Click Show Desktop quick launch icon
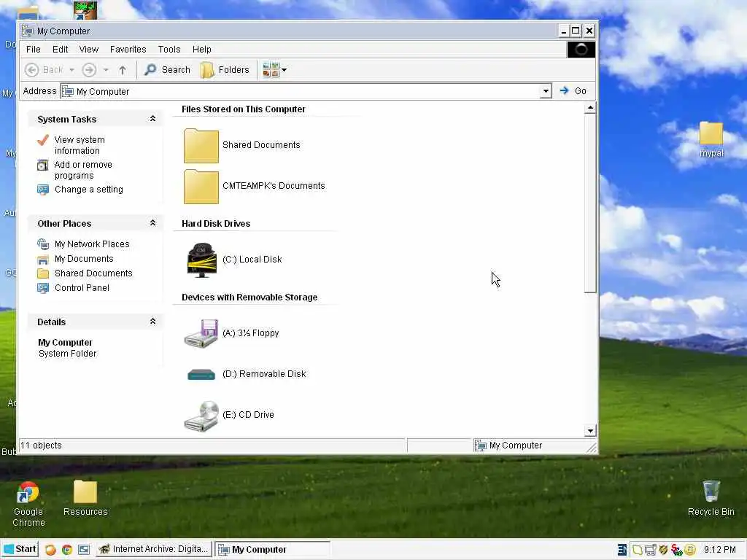747x560 pixels. tap(84, 550)
